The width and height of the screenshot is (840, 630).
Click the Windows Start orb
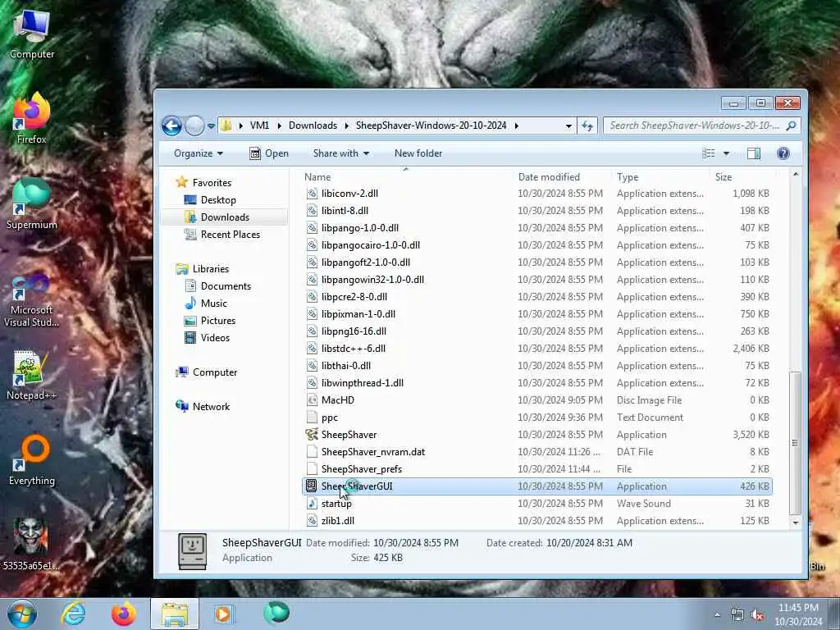pos(22,614)
